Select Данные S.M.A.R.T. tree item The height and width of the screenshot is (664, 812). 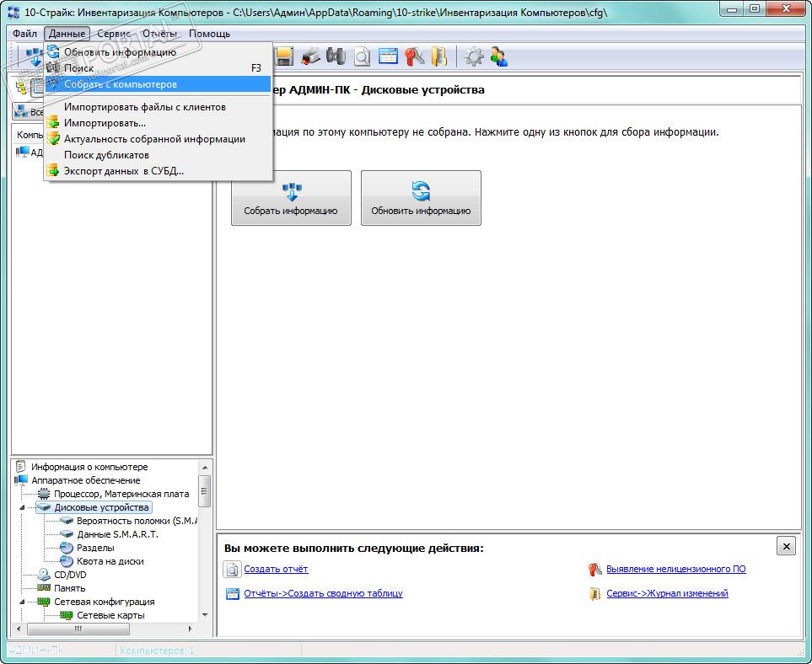[117, 534]
